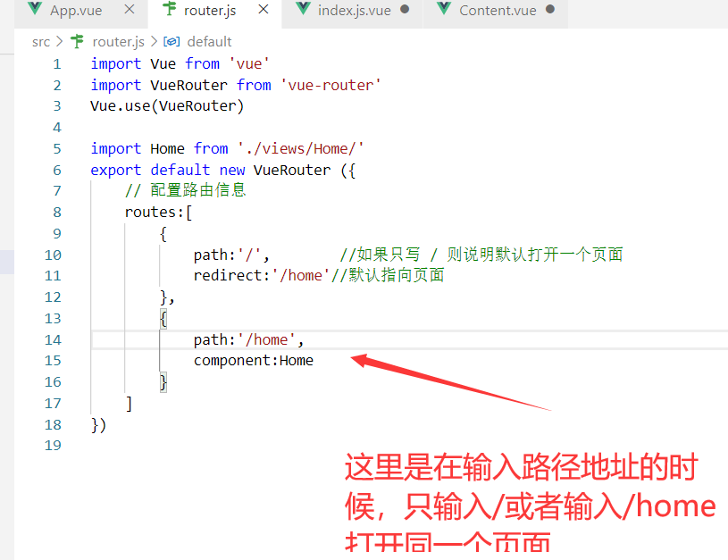
Task: Expand the router.js breadcrumb dropdown
Action: coord(119,41)
